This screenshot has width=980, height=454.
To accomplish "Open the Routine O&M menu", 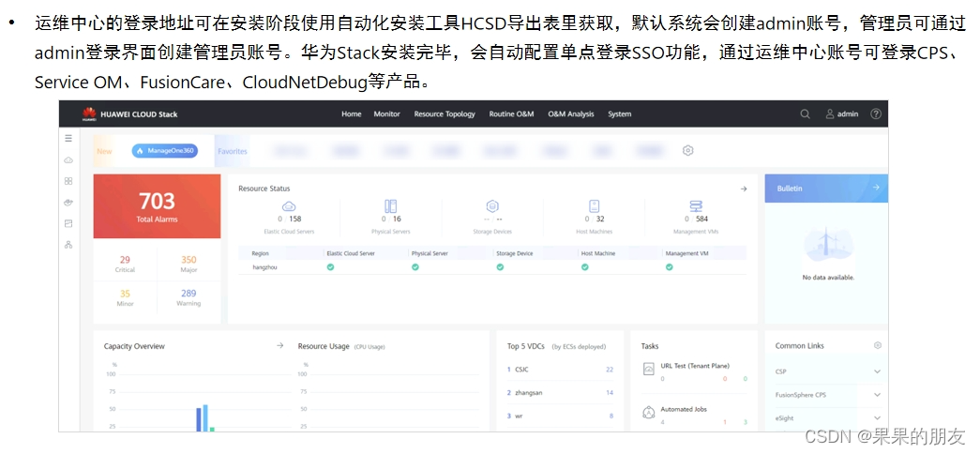I will [511, 113].
